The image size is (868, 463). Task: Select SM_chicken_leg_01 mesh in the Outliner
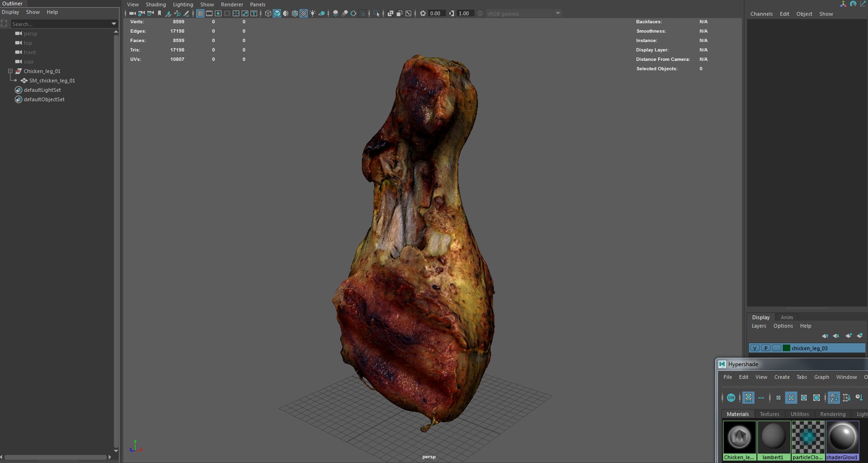point(52,80)
